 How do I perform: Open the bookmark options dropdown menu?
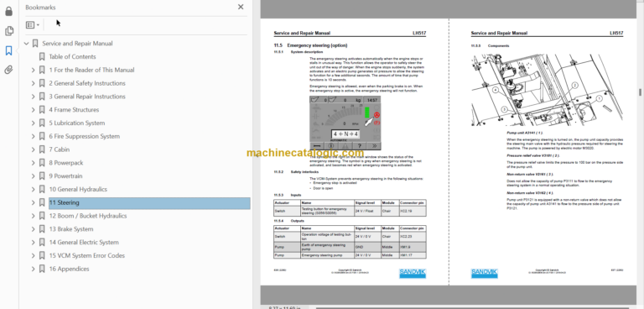[x=33, y=25]
